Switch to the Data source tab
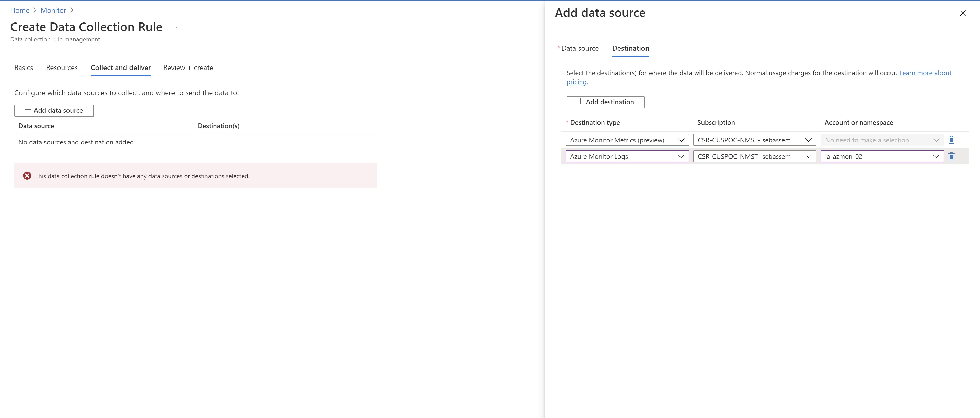This screenshot has width=980, height=418. pos(579,48)
